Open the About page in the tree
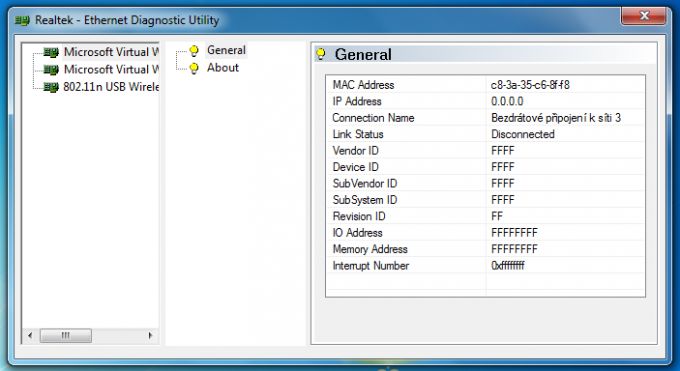680x371 pixels. point(223,68)
